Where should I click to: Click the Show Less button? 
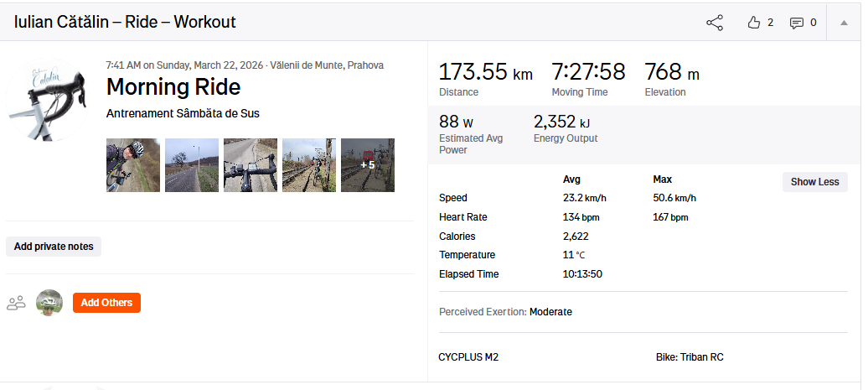[x=814, y=182]
